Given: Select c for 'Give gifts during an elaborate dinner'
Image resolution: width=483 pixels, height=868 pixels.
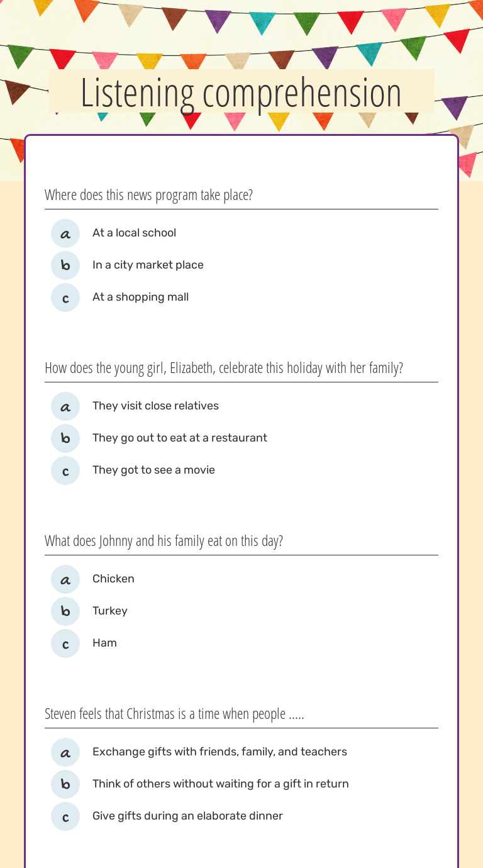Looking at the screenshot, I should (x=65, y=816).
